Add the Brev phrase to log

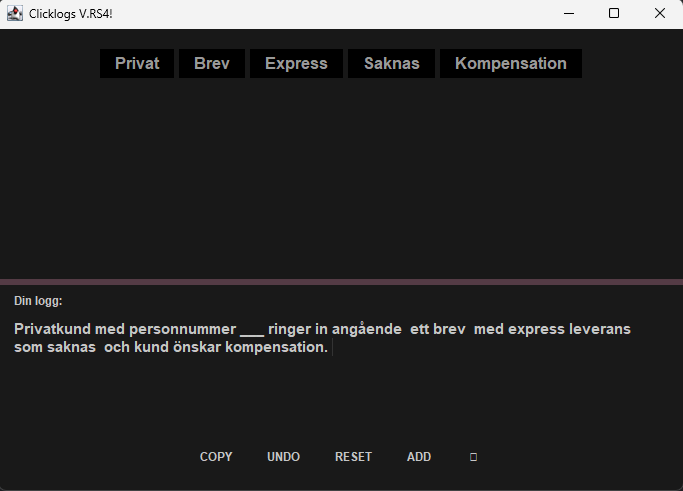pos(212,63)
